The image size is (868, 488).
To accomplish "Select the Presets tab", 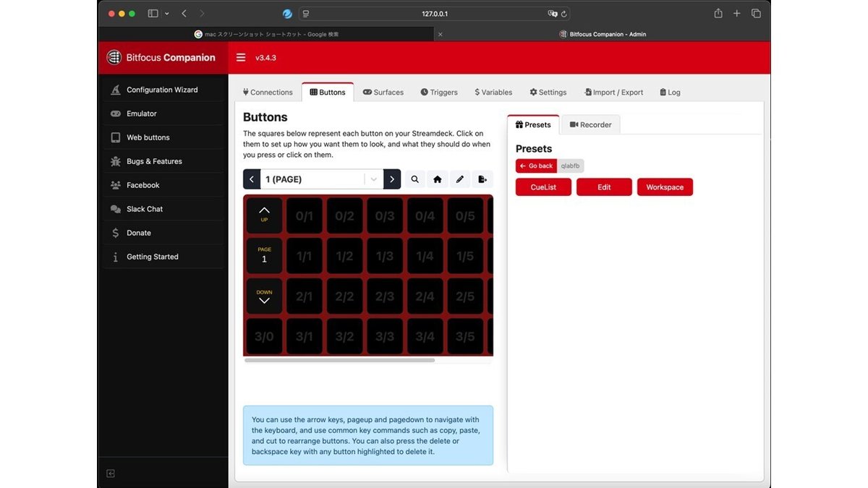I will (x=533, y=125).
